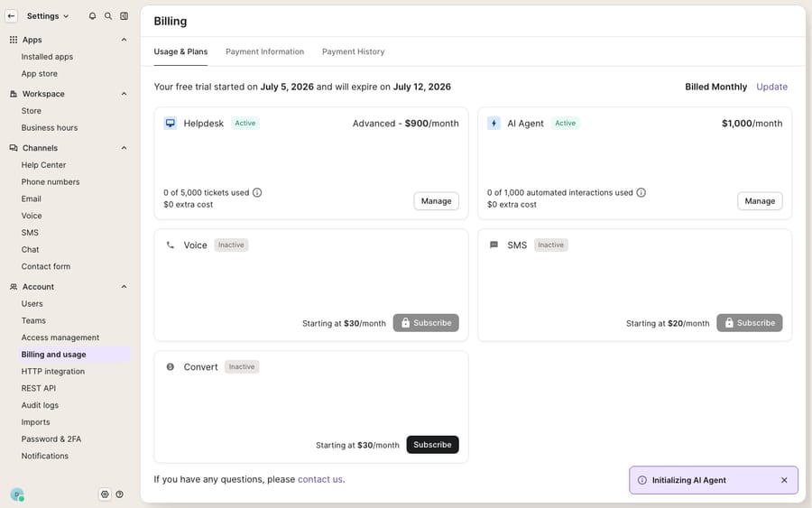Click the Convert Inactive status badge
Image resolution: width=812 pixels, height=508 pixels.
coord(242,366)
